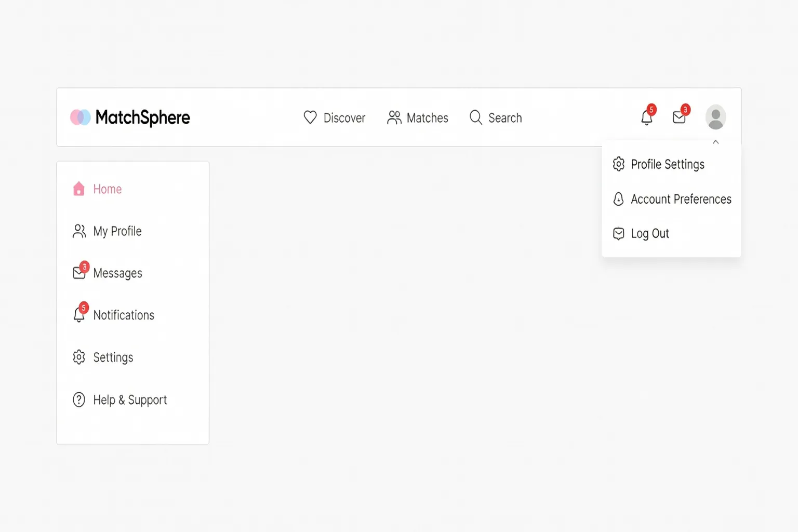The height and width of the screenshot is (532, 798).
Task: Select the Home icon in the sidebar
Action: pos(79,189)
